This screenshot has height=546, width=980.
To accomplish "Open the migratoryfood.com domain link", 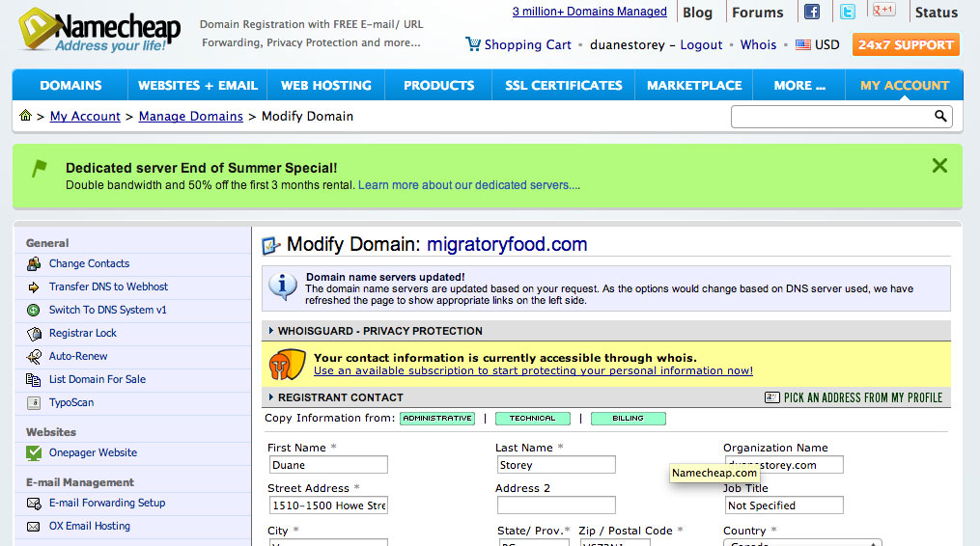I will pos(507,244).
